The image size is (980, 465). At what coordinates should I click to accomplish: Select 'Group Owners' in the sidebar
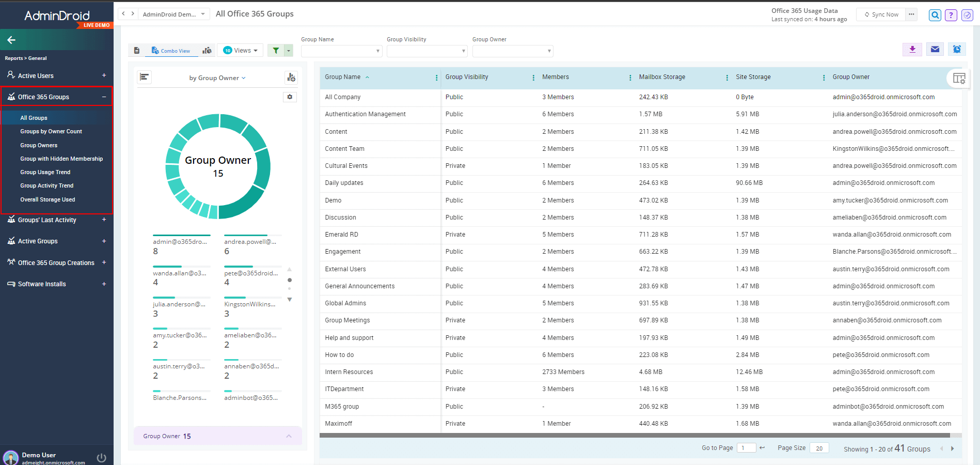point(39,145)
